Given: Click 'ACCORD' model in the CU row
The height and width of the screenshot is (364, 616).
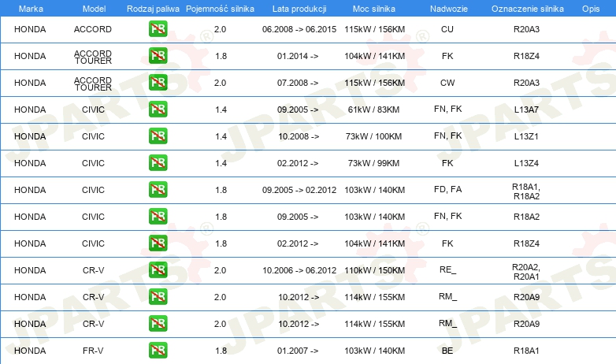Looking at the screenshot, I should pos(93,29).
